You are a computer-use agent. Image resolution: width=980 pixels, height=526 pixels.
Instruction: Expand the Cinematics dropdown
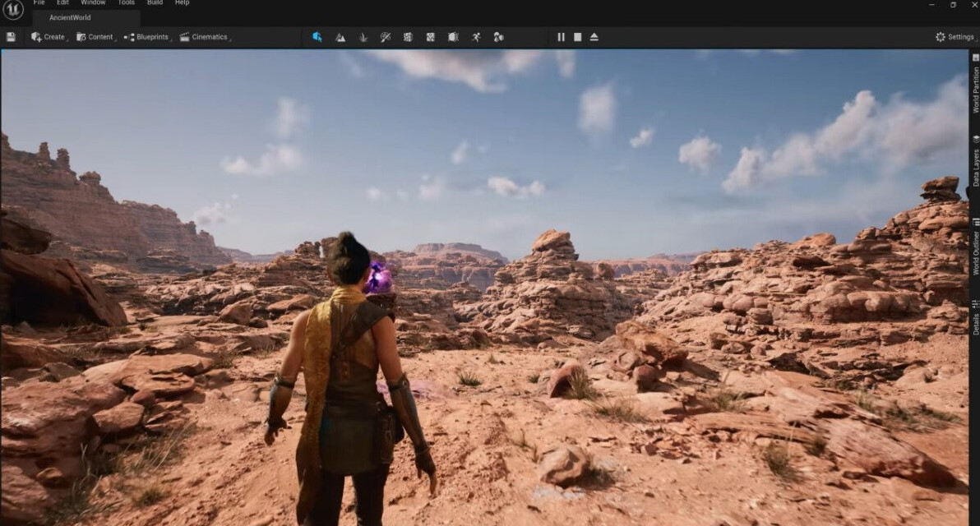(207, 36)
